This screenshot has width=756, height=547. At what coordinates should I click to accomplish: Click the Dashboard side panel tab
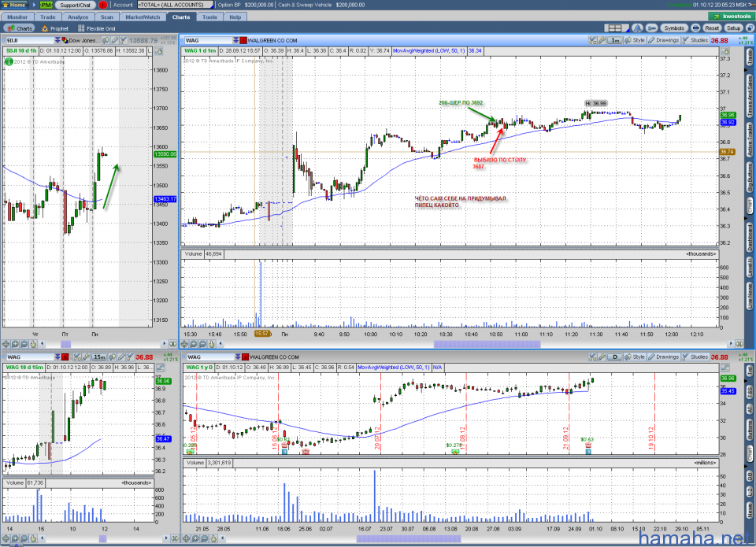point(750,236)
